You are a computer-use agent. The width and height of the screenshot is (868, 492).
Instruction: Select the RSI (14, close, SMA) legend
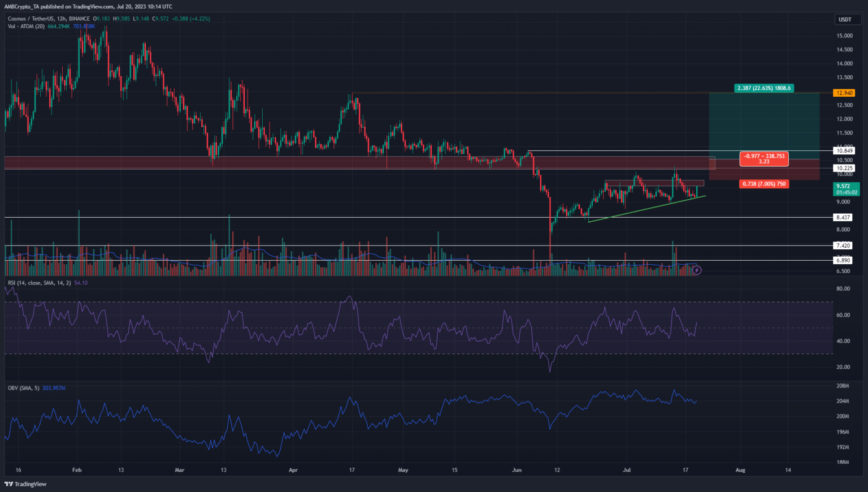(x=39, y=283)
